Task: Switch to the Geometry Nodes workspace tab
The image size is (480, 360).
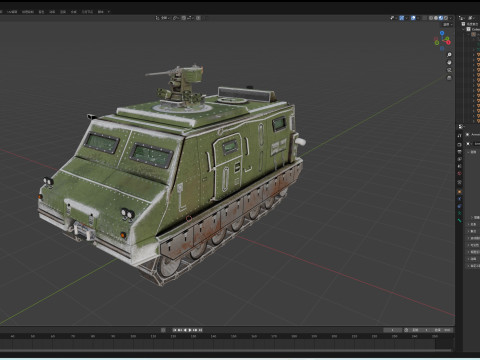Action: [x=87, y=12]
